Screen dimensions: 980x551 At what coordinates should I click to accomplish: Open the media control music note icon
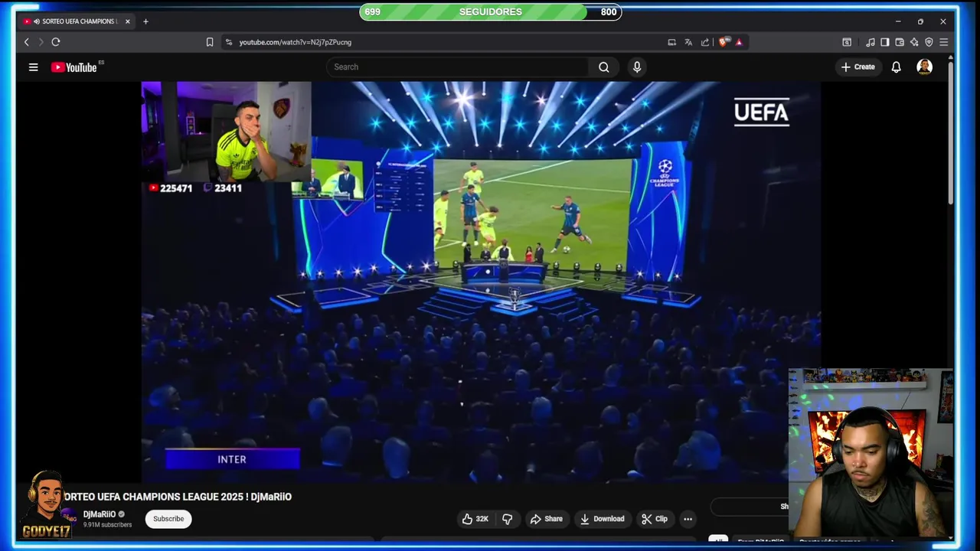click(871, 42)
